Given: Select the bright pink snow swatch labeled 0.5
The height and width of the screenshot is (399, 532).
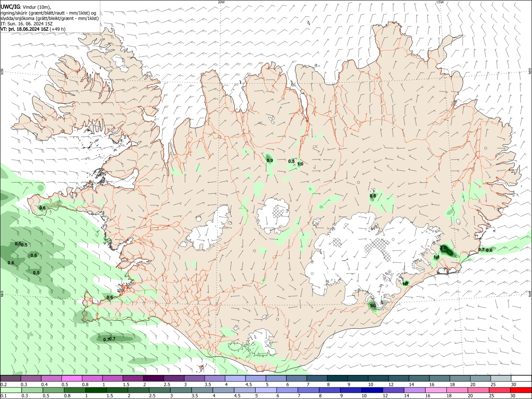Looking at the screenshot, I should pos(72,379).
